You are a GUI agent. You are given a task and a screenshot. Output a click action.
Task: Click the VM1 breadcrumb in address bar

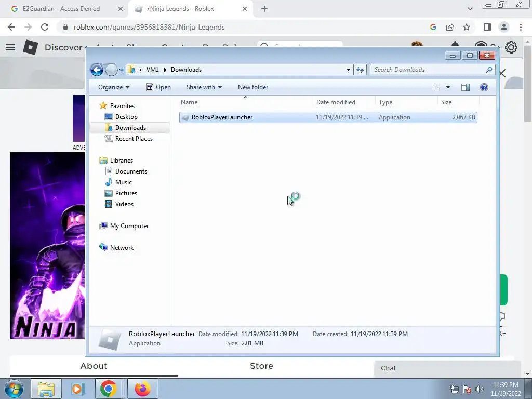(x=152, y=70)
